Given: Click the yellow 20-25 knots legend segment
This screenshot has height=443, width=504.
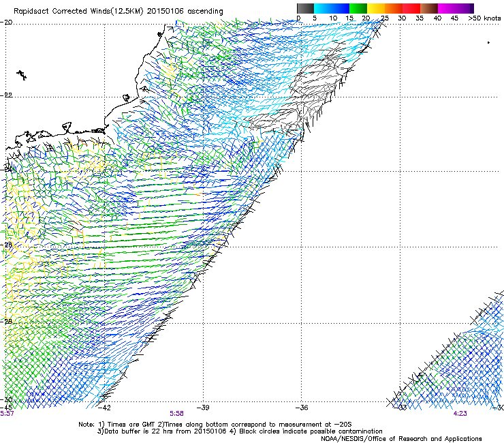Looking at the screenshot, I should click(x=376, y=8).
